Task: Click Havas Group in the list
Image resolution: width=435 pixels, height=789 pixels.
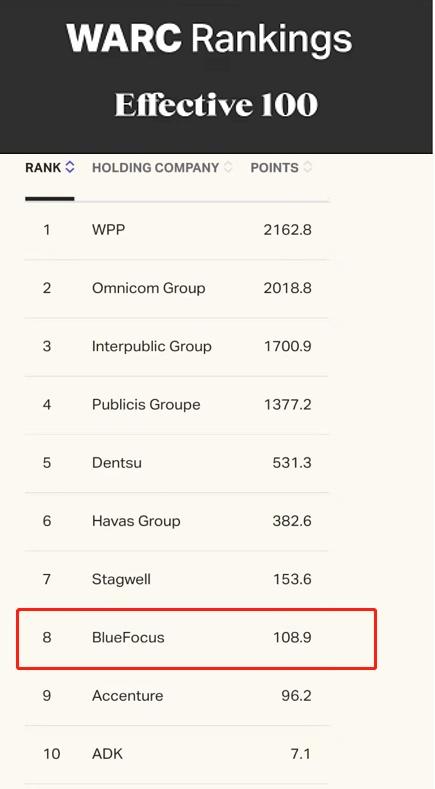Action: pos(136,521)
